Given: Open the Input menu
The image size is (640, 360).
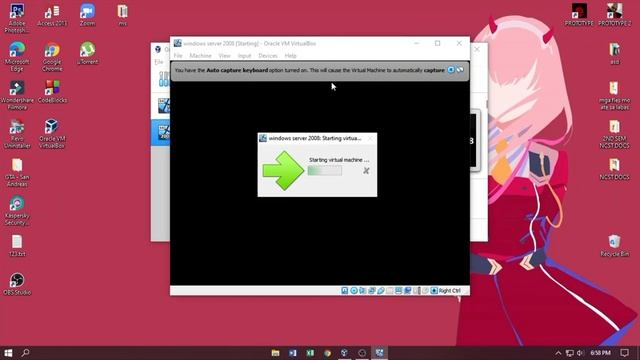Looking at the screenshot, I should (x=244, y=56).
